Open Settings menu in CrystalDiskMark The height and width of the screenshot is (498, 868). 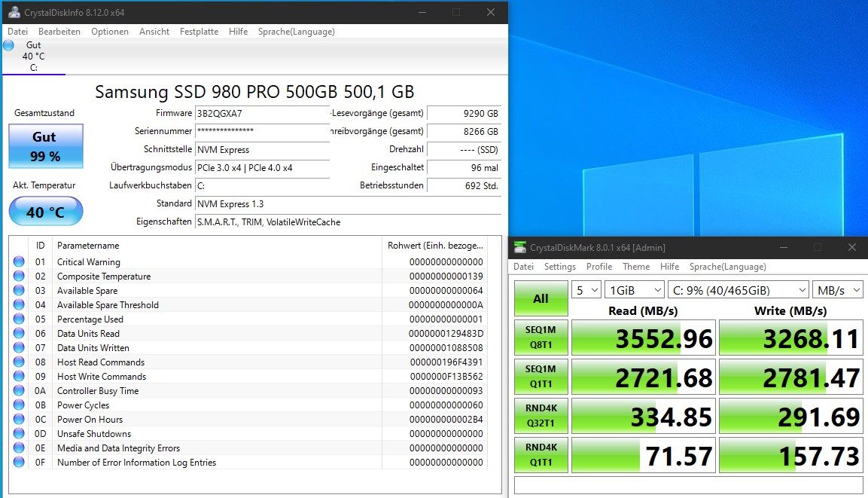(559, 267)
